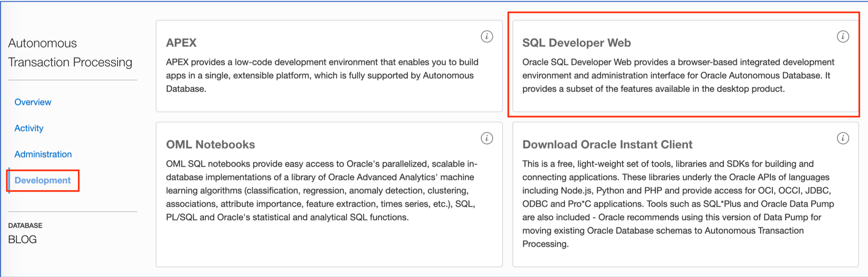The image size is (868, 277).
Task: Click the blue selection bar beside Development
Action: tap(9, 180)
